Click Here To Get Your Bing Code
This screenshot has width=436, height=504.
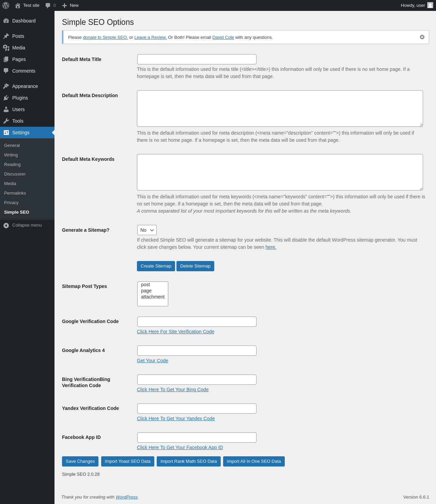click(x=173, y=390)
